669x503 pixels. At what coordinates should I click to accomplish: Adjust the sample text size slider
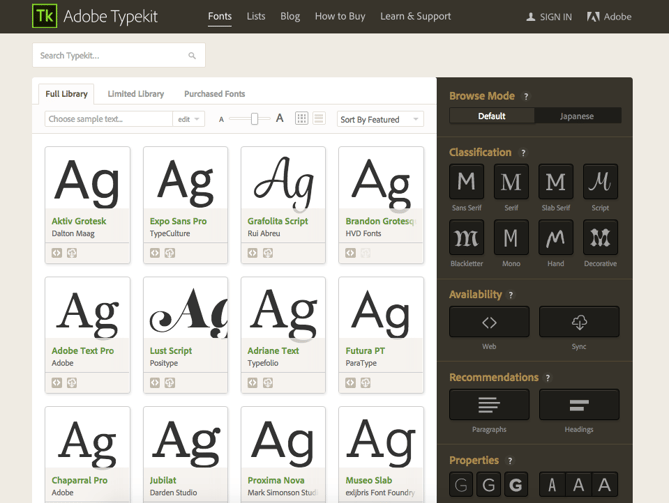tap(254, 119)
